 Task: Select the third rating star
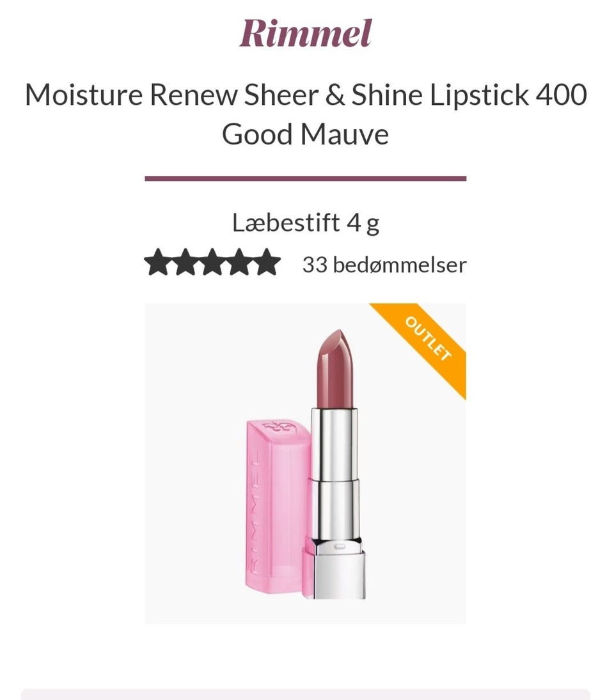click(212, 262)
